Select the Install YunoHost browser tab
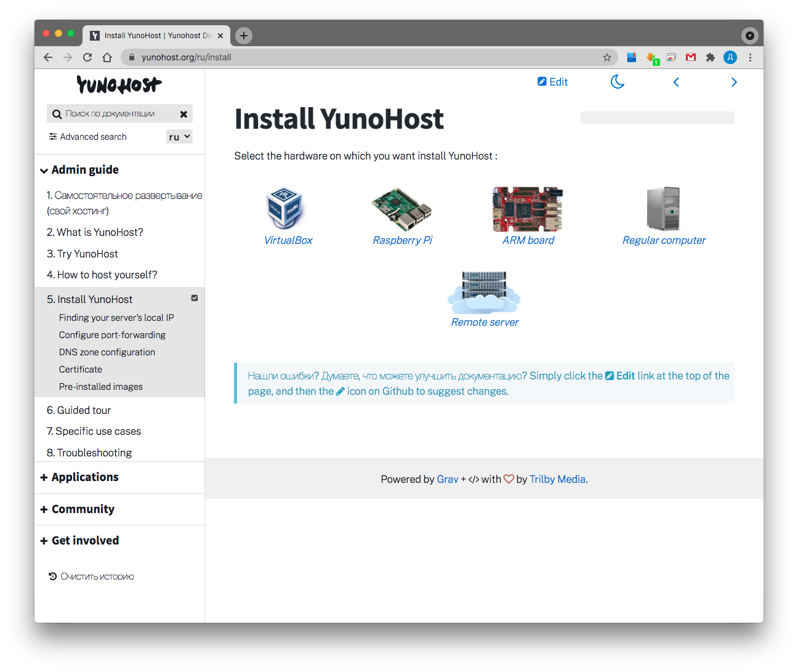The width and height of the screenshot is (798, 672). tap(157, 36)
